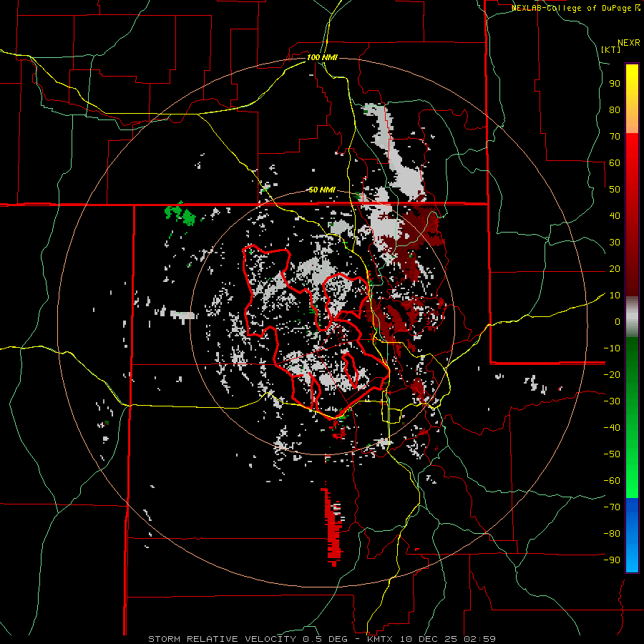Click the 0 tick label on velocity scale
The image size is (644, 644).
(x=618, y=321)
